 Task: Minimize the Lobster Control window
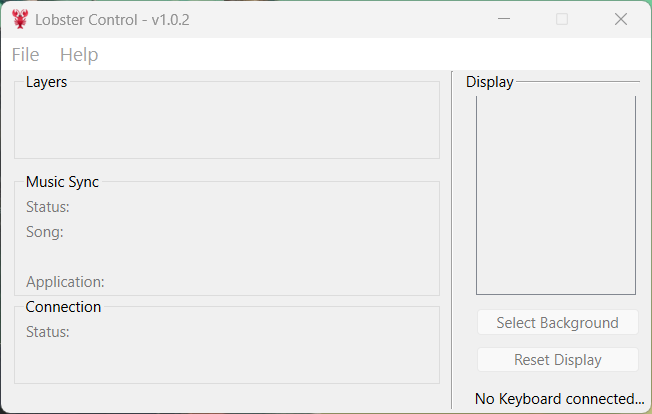point(503,19)
